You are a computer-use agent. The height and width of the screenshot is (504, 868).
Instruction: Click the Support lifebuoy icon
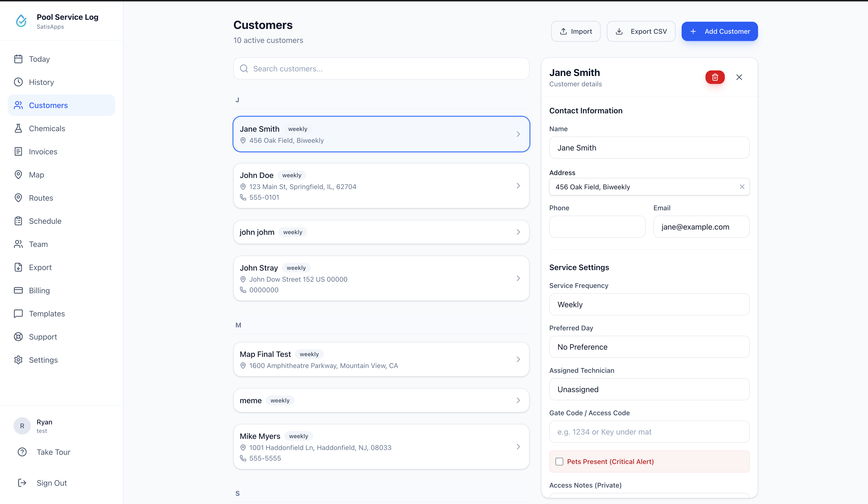18,337
